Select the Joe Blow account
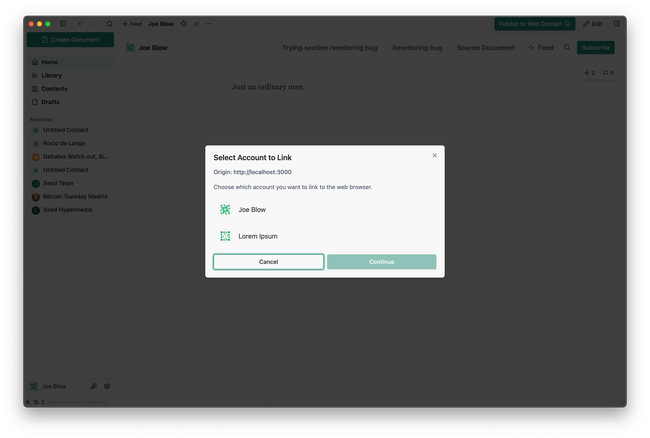Image resolution: width=650 pixels, height=438 pixels. 252,210
